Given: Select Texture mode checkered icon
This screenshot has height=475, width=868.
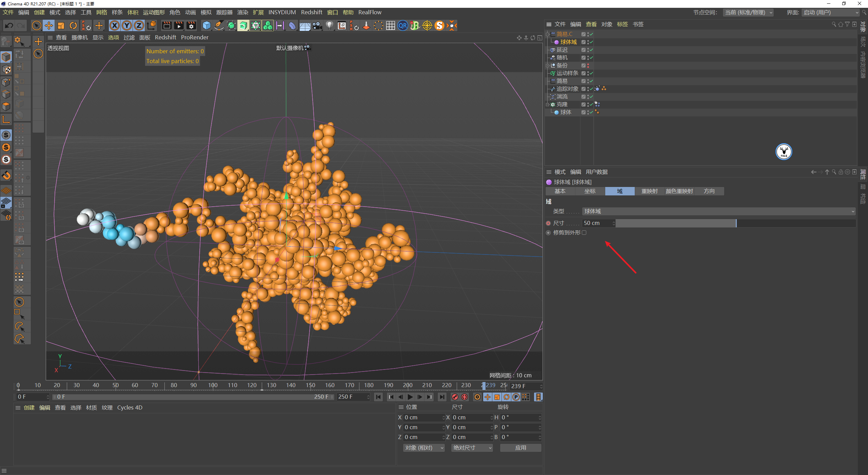Looking at the screenshot, I should click(6, 70).
